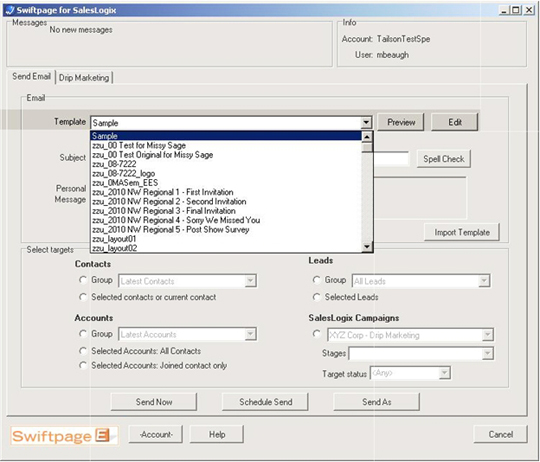The height and width of the screenshot is (462, 540).
Task: Select the SalesLogix Campaigns radio button
Action: (x=316, y=334)
